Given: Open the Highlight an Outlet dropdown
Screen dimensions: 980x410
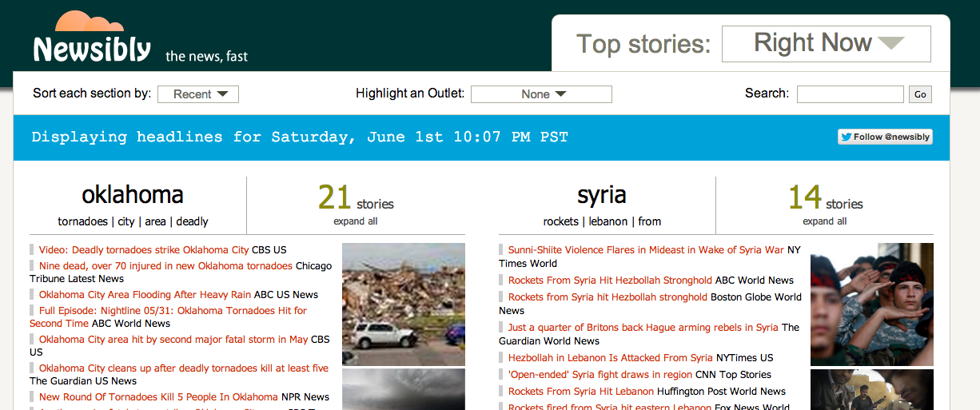Looking at the screenshot, I should [x=541, y=94].
